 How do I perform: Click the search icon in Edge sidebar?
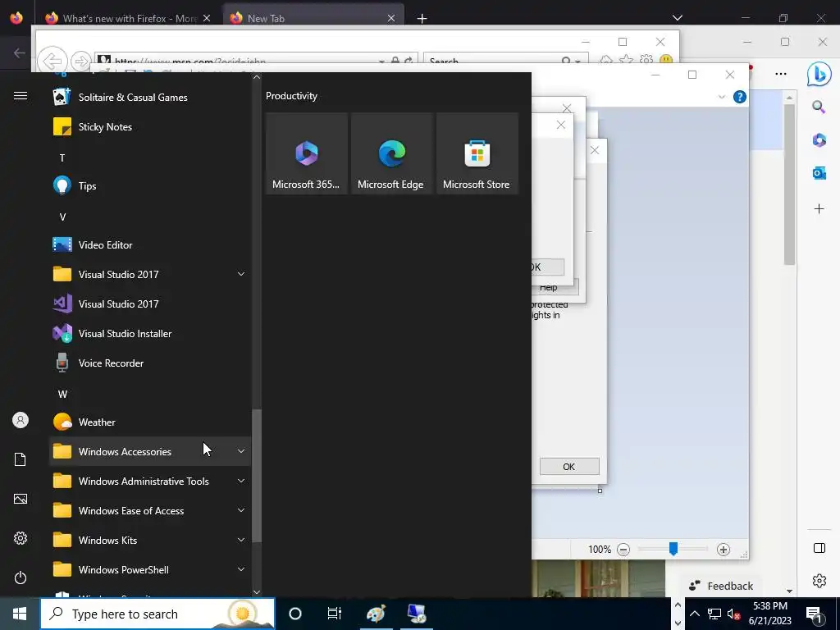819,107
